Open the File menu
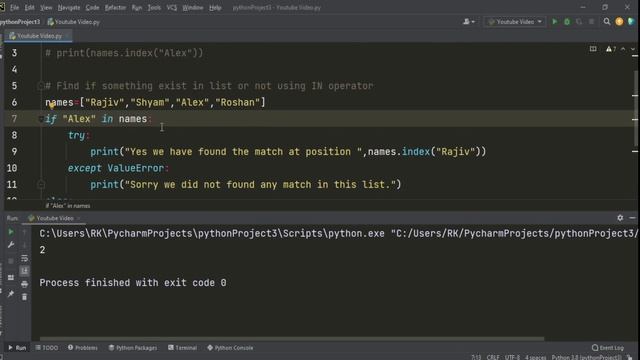640x360 pixels. (14, 7)
